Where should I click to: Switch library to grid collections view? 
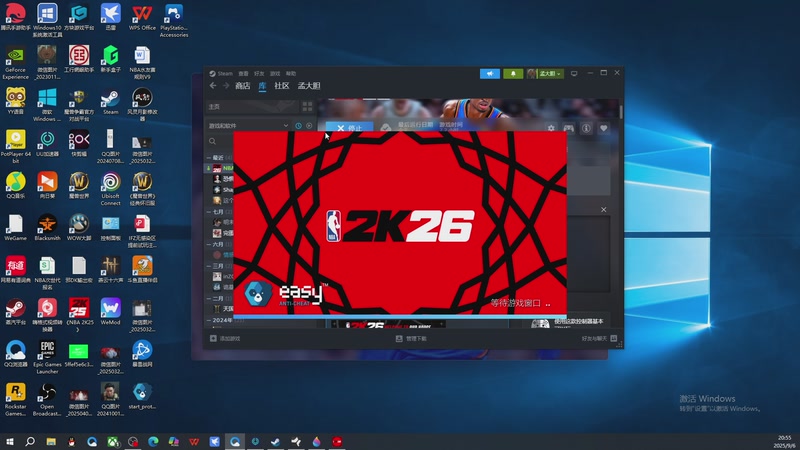(307, 107)
